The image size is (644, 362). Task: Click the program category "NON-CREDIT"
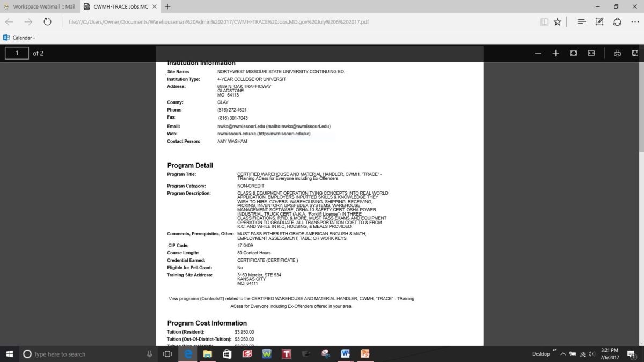(252, 186)
